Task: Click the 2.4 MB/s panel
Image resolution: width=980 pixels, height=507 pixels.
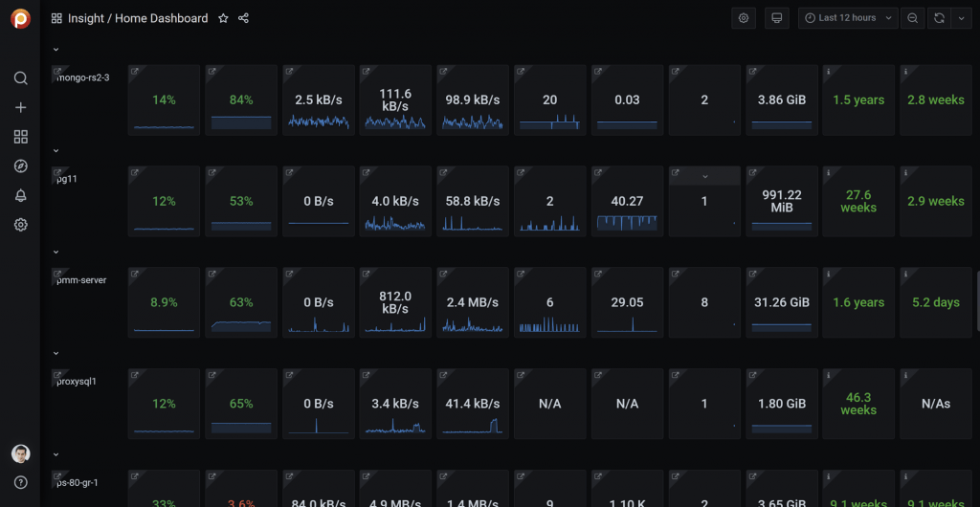Action: coord(473,302)
